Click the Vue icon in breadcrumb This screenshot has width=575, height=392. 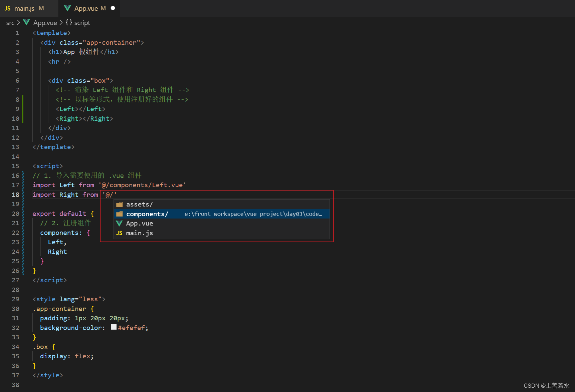[x=27, y=23]
